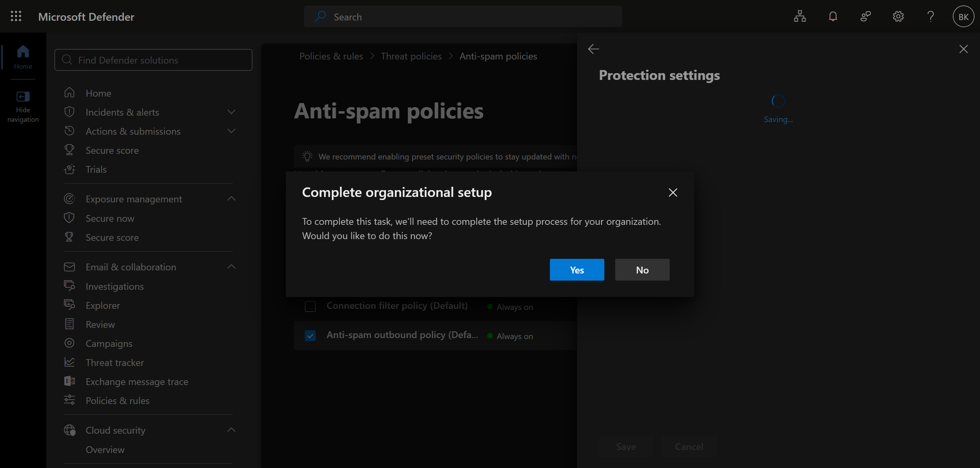Close the Protection settings panel
980x468 pixels.
pos(963,49)
